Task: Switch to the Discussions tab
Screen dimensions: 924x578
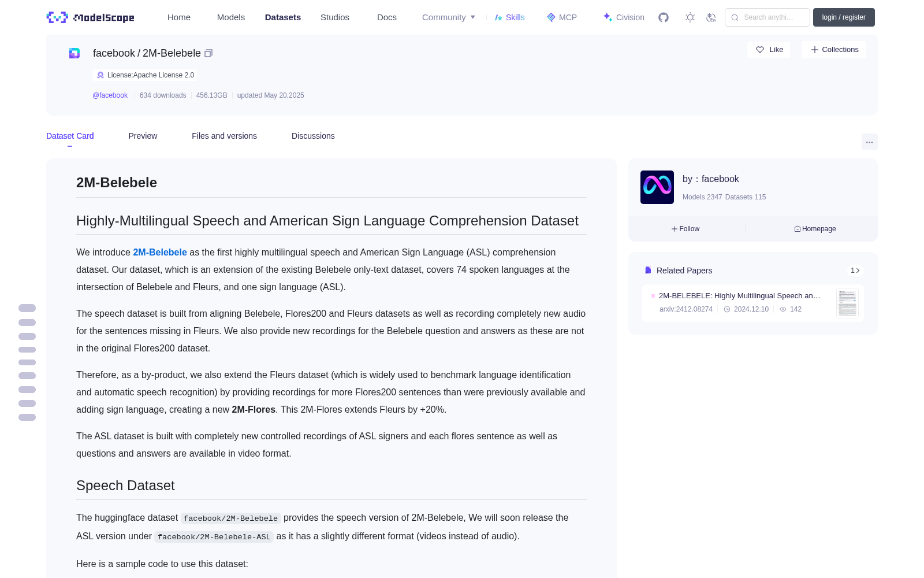Action: point(313,136)
